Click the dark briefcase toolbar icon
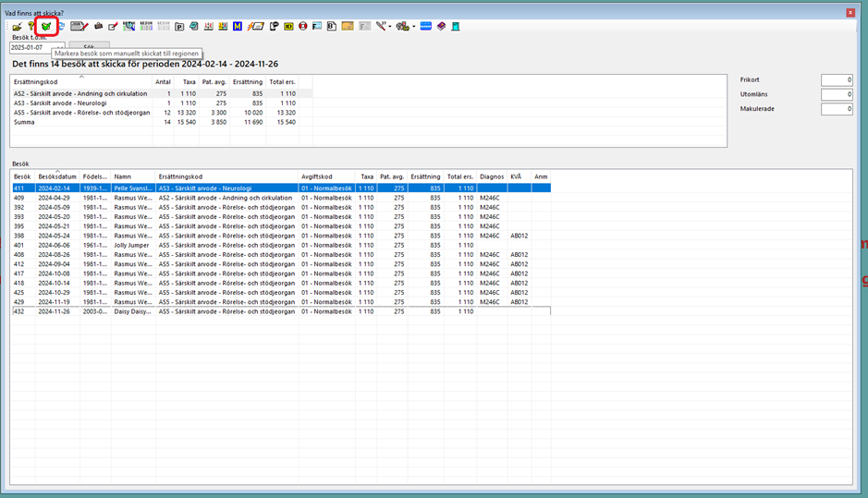The width and height of the screenshot is (868, 498). tap(99, 26)
